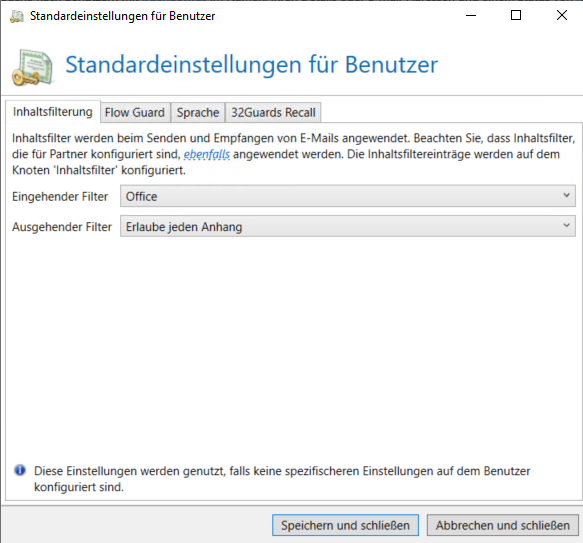
Task: Click the info note starting 'Diese Einstellungen werden genutzt'
Action: [x=282, y=479]
